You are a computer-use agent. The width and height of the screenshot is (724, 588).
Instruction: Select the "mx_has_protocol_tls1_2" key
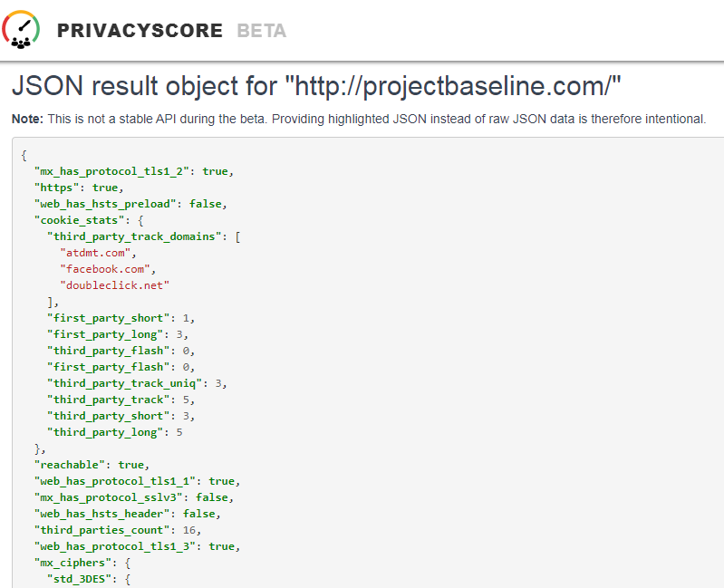click(115, 171)
